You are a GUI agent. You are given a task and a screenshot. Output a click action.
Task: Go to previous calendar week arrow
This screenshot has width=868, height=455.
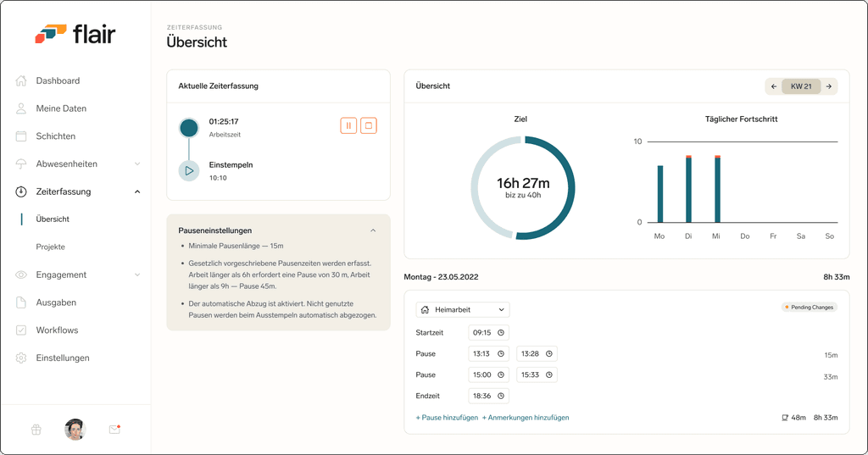pyautogui.click(x=774, y=86)
